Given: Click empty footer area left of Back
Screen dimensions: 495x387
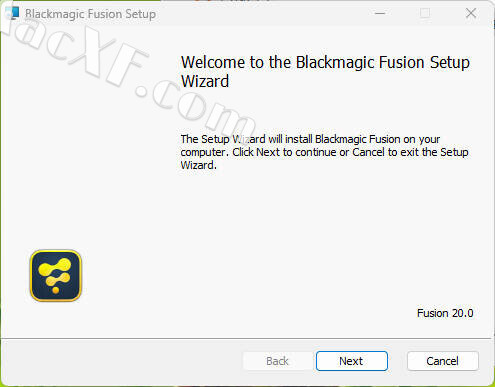Looking at the screenshot, I should 122,362.
